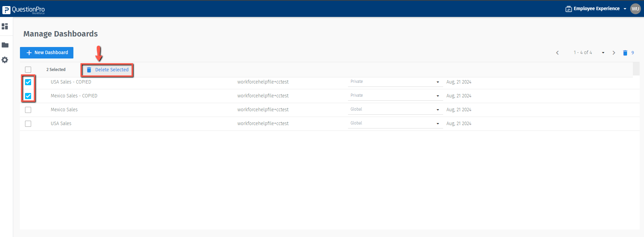Click the New Dashboard button
Image resolution: width=644 pixels, height=237 pixels.
click(47, 53)
